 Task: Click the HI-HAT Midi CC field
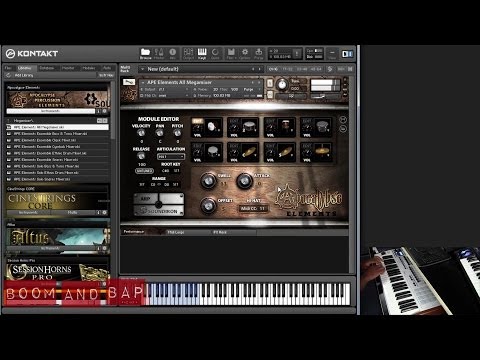[x=253, y=209]
